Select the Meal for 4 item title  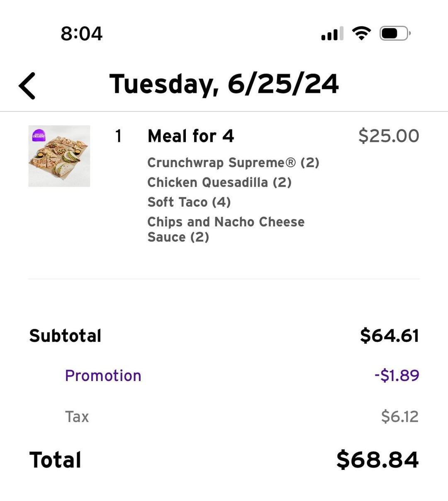tap(191, 136)
